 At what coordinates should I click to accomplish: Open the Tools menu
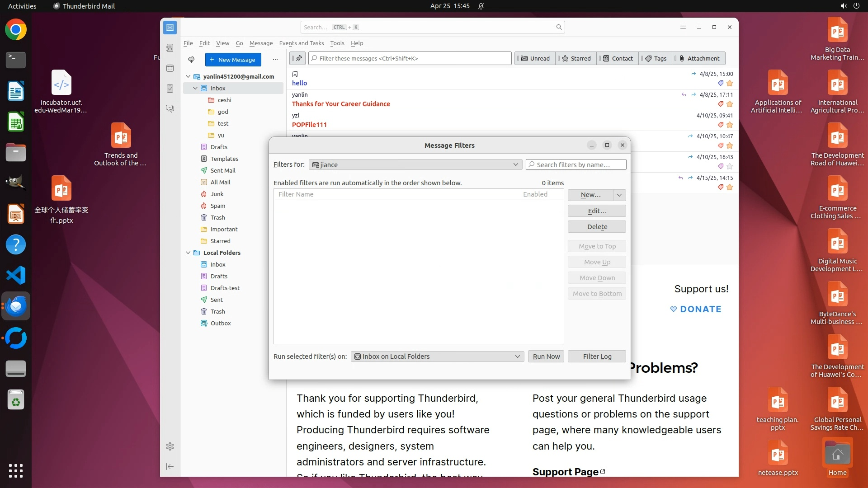click(x=337, y=43)
